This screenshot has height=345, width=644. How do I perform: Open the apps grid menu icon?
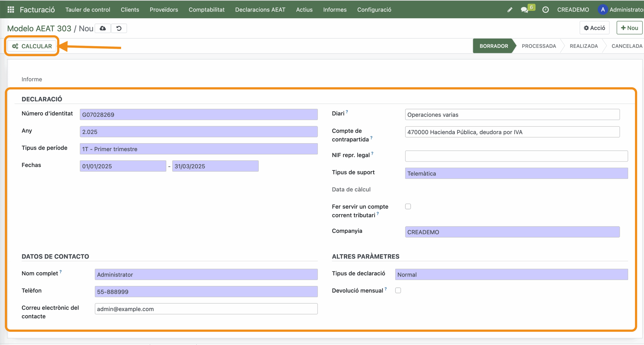[x=11, y=10]
